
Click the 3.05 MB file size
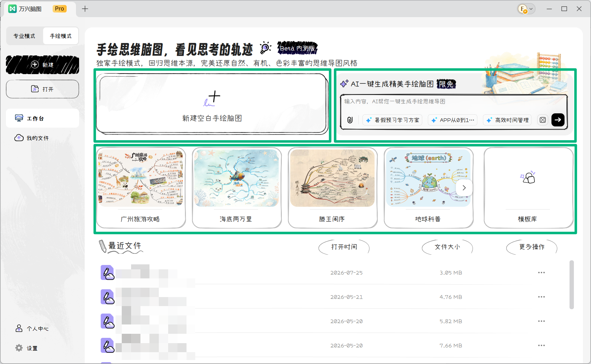tap(451, 273)
